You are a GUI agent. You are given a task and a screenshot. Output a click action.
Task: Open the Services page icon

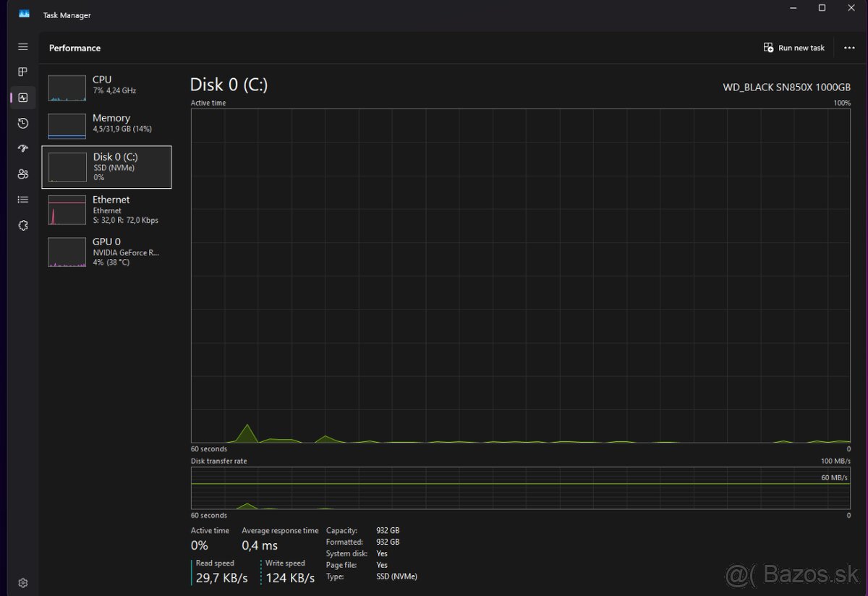tap(22, 225)
